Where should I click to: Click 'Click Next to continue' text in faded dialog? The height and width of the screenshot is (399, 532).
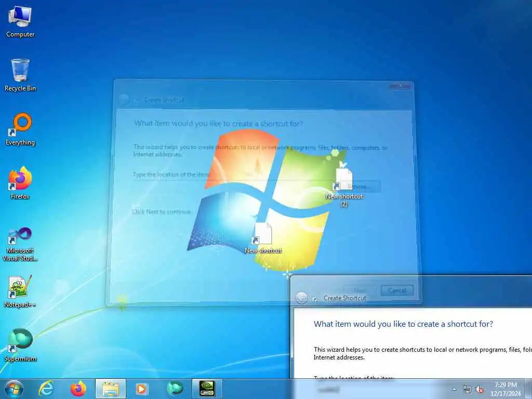[x=162, y=212]
